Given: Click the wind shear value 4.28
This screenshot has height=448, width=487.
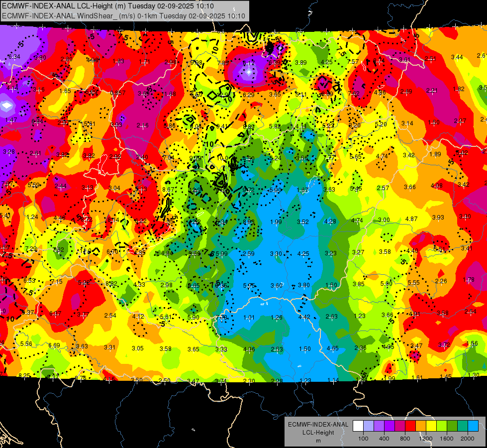Looking at the screenshot, I should [x=330, y=221].
